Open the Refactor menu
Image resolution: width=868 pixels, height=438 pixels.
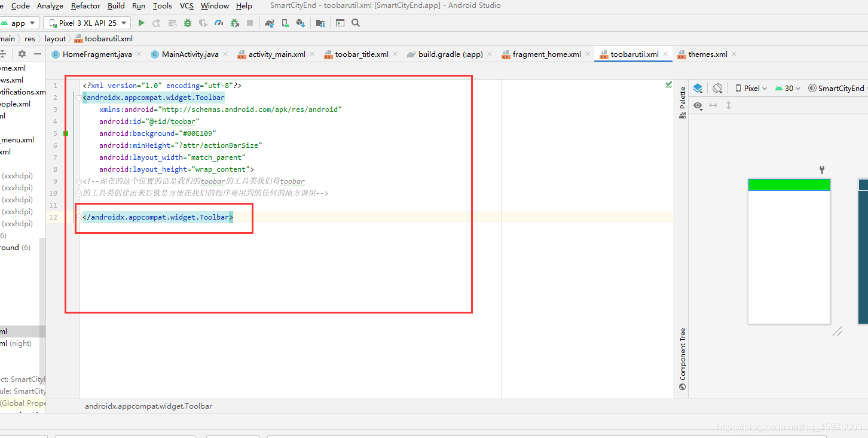pos(85,5)
